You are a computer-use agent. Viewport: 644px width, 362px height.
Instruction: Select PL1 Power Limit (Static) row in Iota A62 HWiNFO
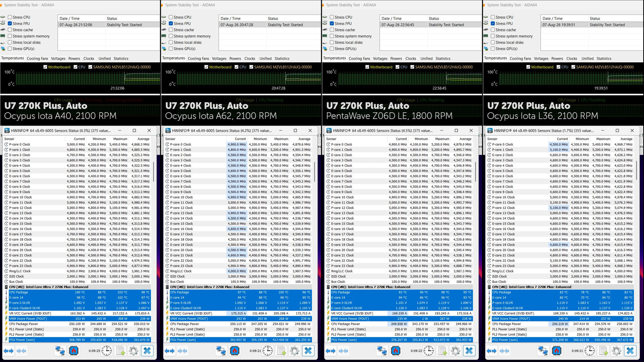tap(238, 329)
